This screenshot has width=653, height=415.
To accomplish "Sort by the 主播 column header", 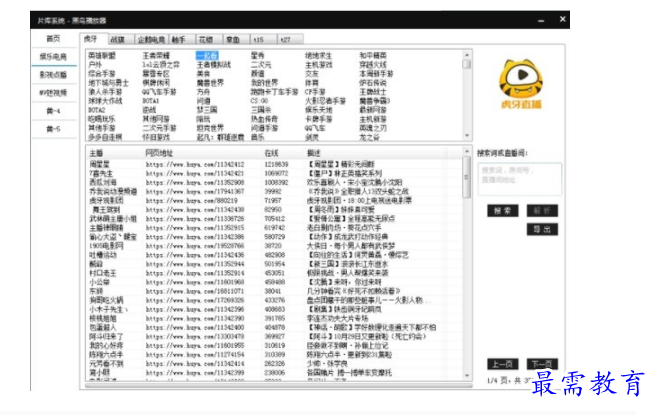I will click(115, 153).
